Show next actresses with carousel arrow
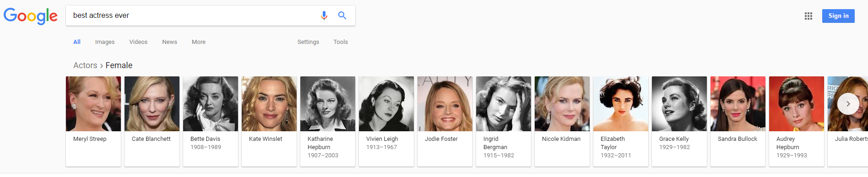This screenshot has width=868, height=177. [x=848, y=104]
